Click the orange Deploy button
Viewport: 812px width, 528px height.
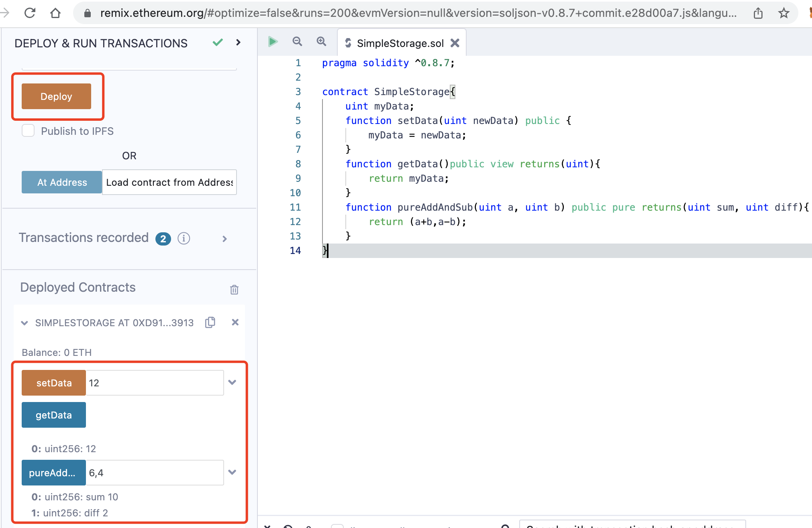tap(56, 96)
